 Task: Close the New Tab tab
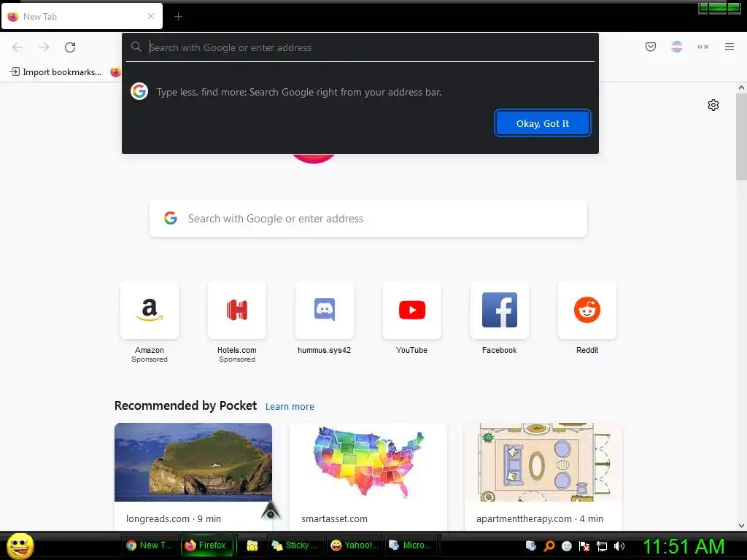tap(151, 16)
